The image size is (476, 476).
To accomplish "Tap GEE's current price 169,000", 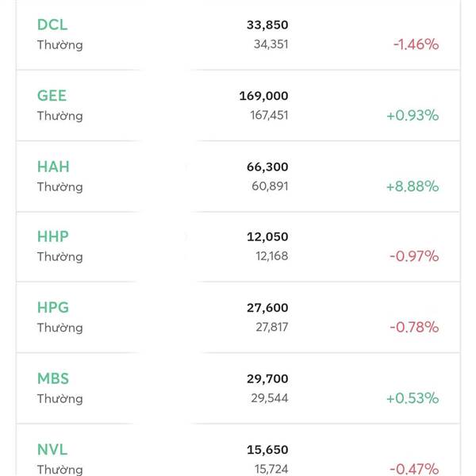I will [263, 96].
